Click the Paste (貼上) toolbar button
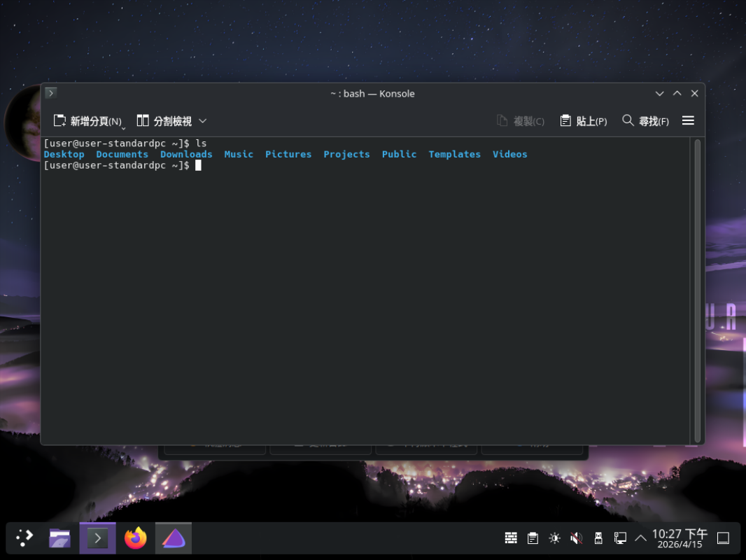Image resolution: width=746 pixels, height=560 pixels. pos(583,121)
